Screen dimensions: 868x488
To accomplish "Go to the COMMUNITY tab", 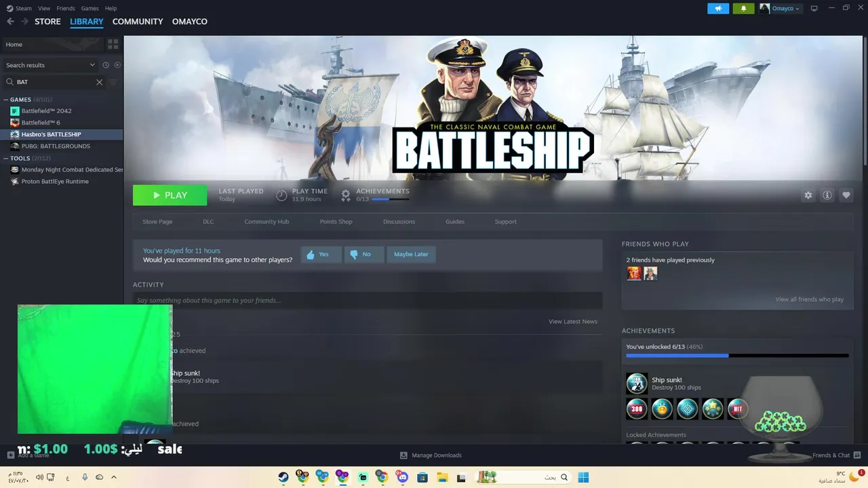I will click(138, 22).
